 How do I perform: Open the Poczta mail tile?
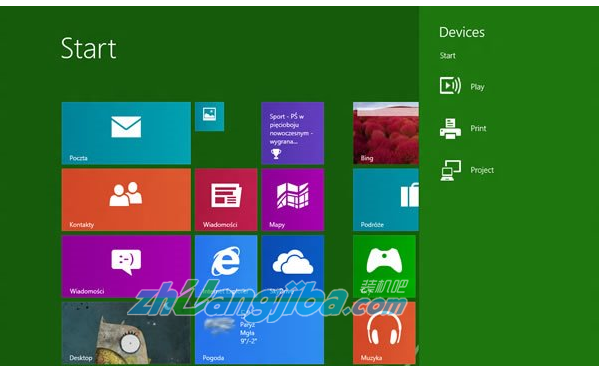126,133
